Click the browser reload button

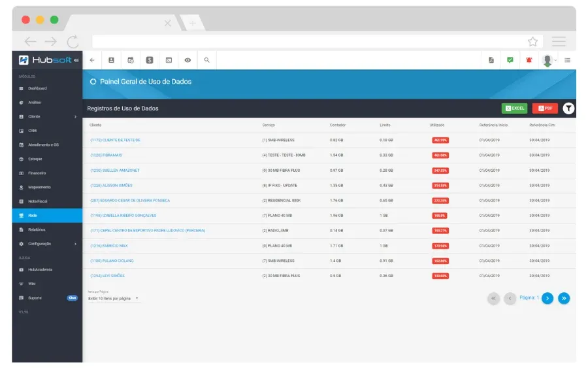pos(73,42)
